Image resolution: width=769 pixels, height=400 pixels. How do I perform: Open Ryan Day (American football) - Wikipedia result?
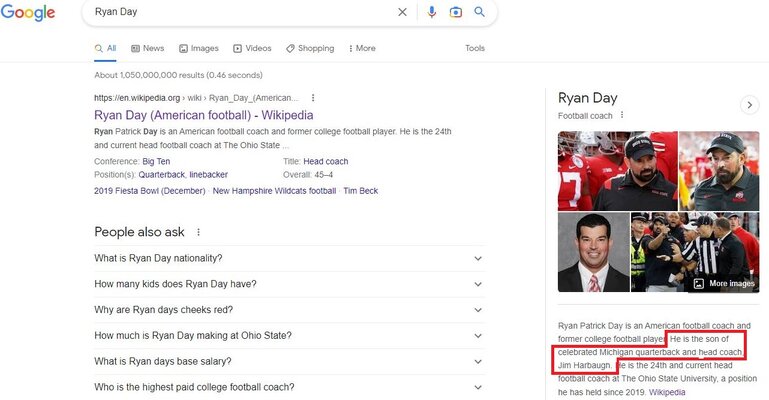pos(204,115)
